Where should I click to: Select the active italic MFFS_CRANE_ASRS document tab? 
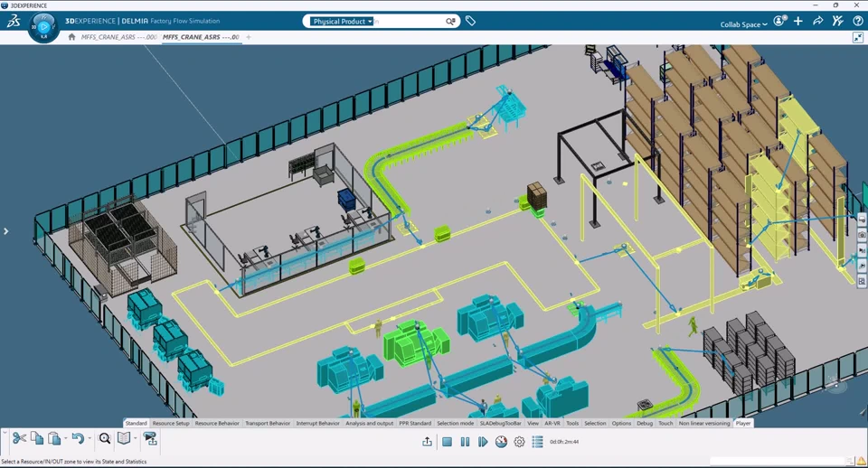201,37
